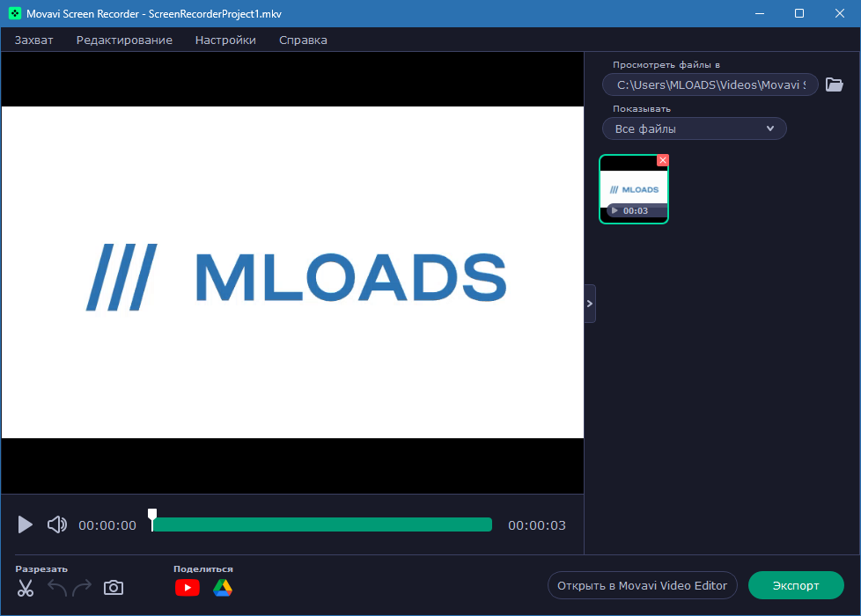Screen dimensions: 861x616
Task: Open the Справка menu
Action: click(303, 40)
